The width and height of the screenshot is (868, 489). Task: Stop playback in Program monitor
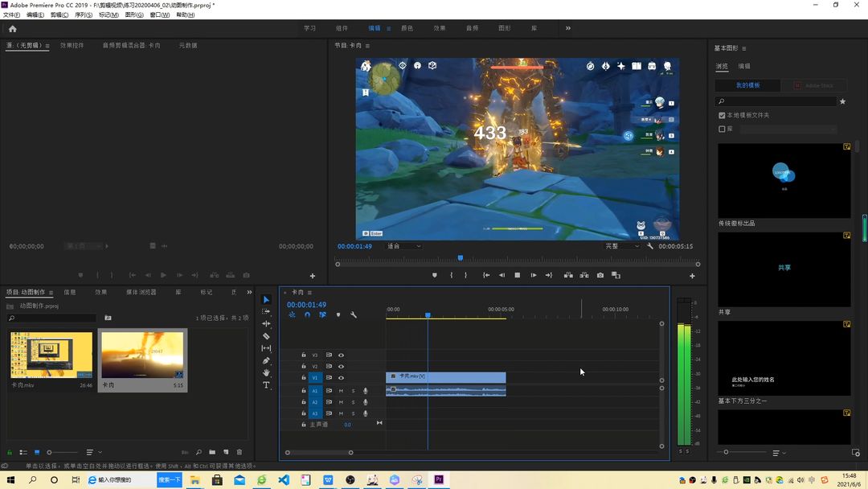coord(517,275)
